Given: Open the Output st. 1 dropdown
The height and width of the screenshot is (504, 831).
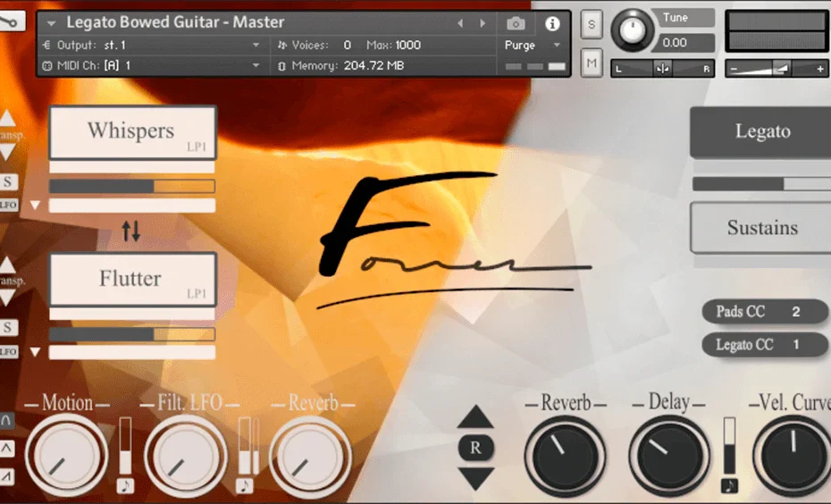Looking at the screenshot, I should click(152, 45).
